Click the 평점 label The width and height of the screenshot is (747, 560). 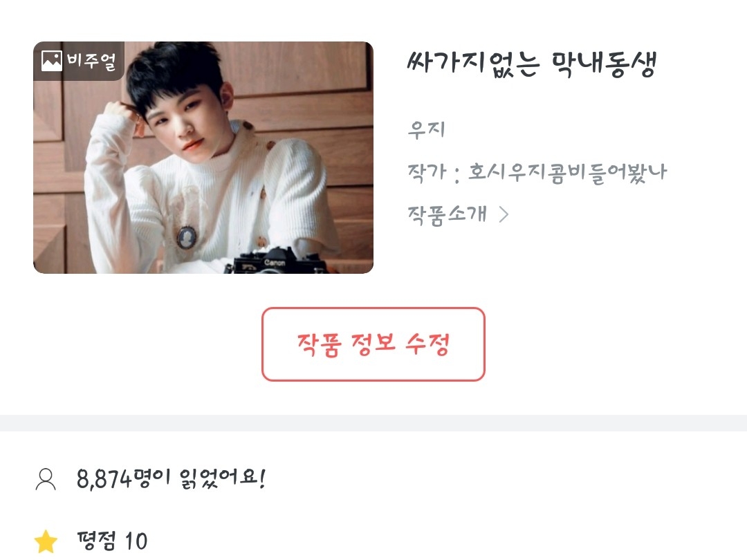point(96,541)
